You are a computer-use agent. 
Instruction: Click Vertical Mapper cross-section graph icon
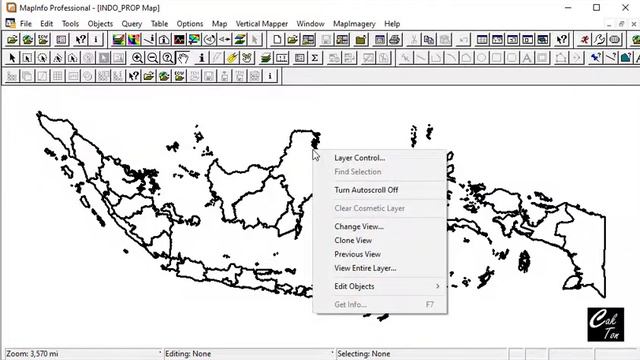(179, 40)
